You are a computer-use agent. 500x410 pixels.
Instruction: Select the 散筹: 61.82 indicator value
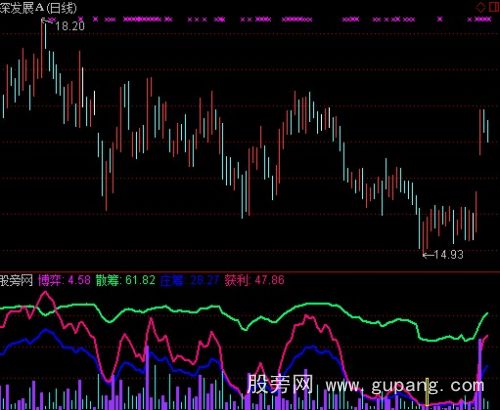click(x=125, y=280)
